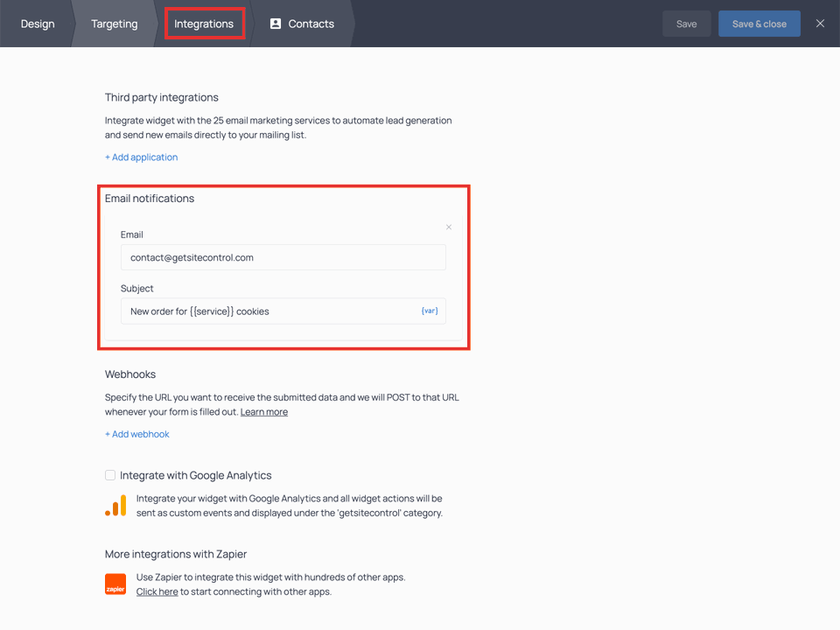The height and width of the screenshot is (630, 840).
Task: Remove the email notification with the X icon
Action: point(448,227)
